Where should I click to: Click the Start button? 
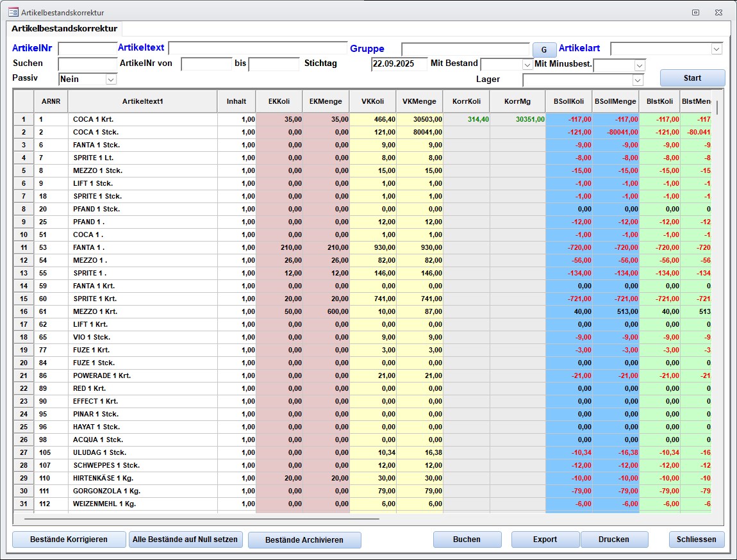[x=692, y=78]
